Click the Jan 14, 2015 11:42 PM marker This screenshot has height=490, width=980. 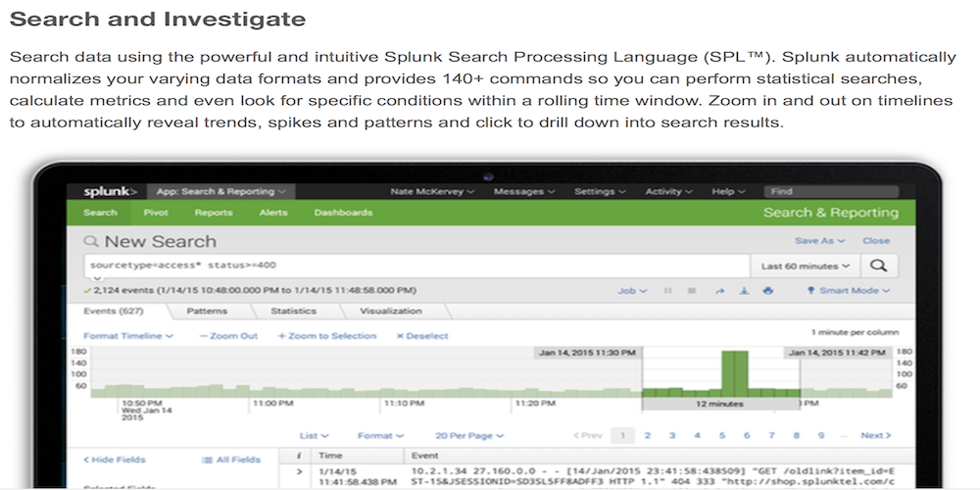837,353
